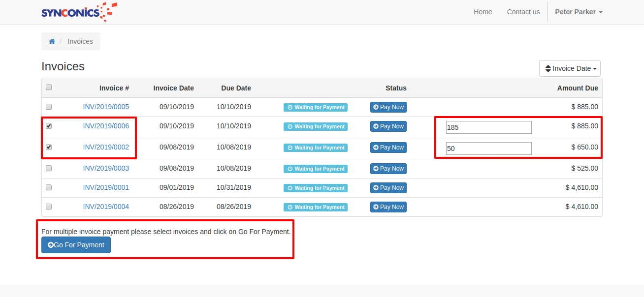This screenshot has width=644, height=297.
Task: Toggle the select-all invoices checkbox in header
Action: point(49,88)
